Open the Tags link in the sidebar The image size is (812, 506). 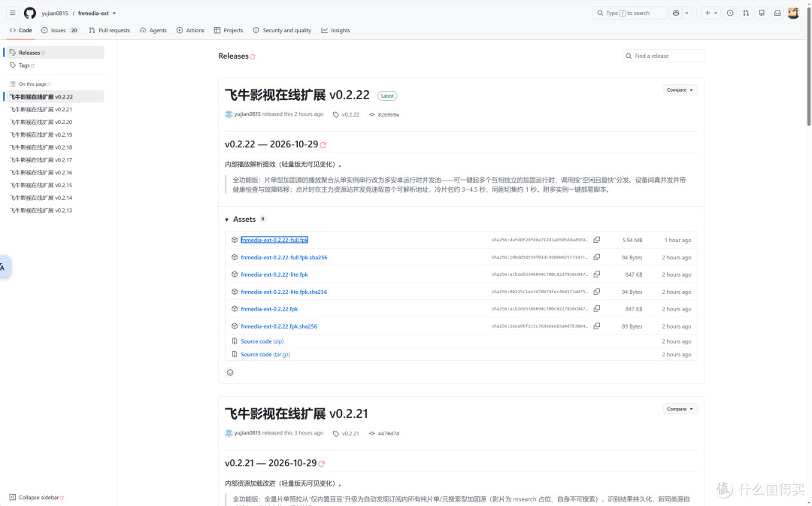24,65
